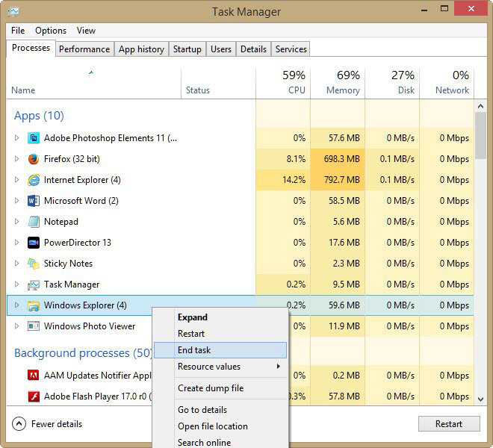This screenshot has width=493, height=448.
Task: Sort by the Memory column header
Action: (x=338, y=83)
